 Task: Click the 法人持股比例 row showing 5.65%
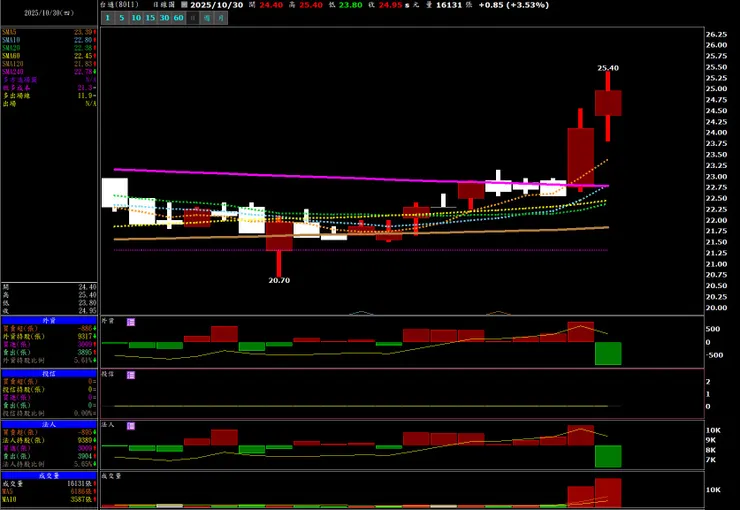pos(49,464)
